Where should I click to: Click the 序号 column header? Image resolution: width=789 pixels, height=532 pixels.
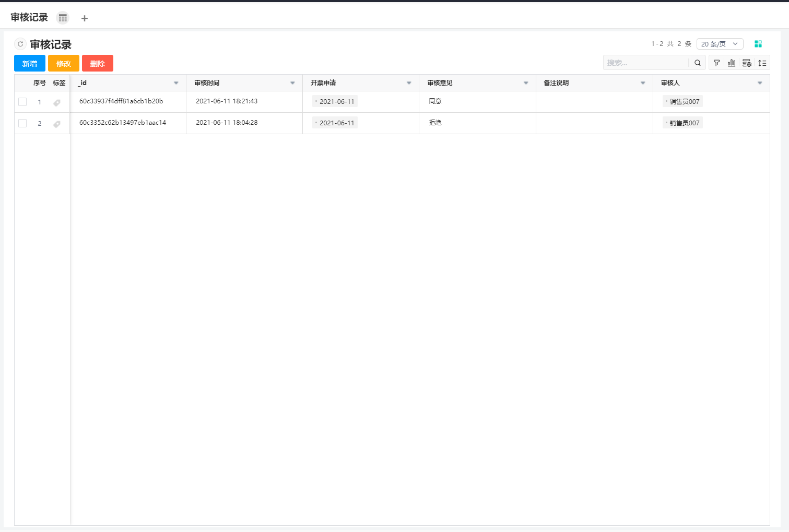click(x=40, y=83)
